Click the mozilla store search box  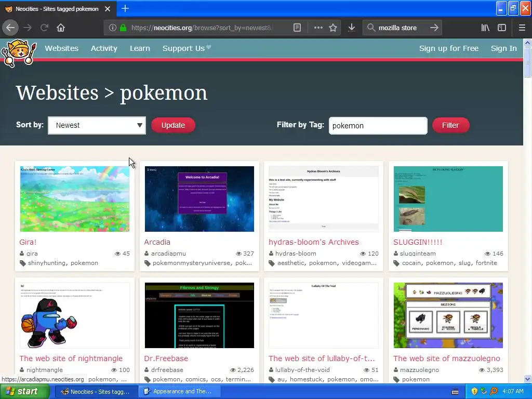click(402, 28)
